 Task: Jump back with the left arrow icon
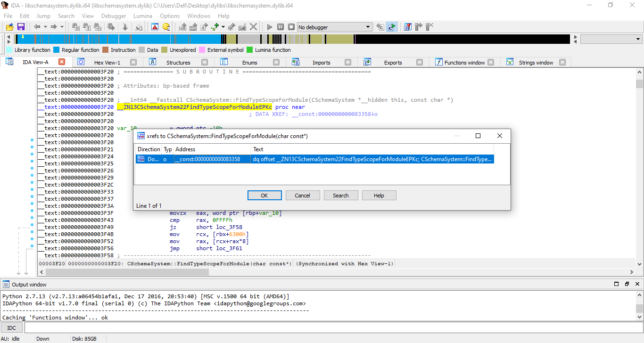37,27
